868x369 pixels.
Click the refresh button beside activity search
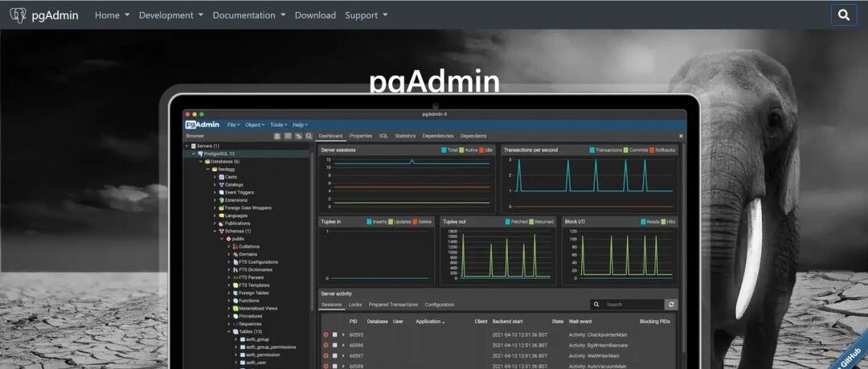pos(671,305)
